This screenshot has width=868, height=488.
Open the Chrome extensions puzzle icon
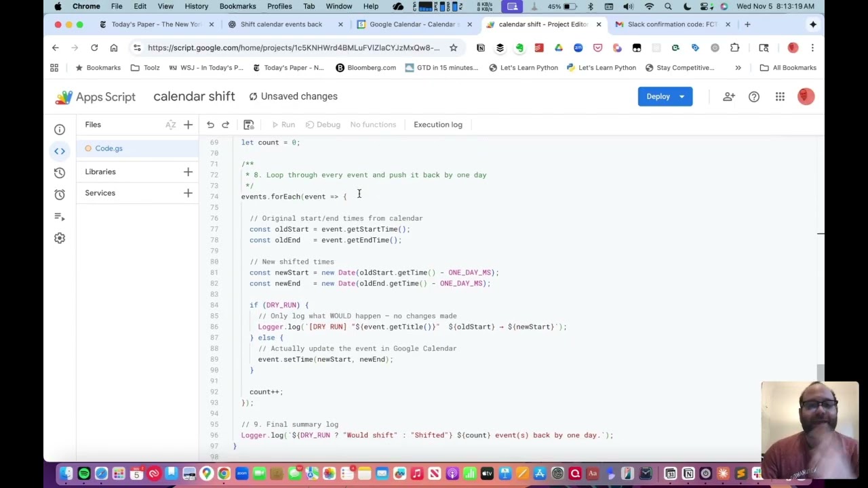[x=734, y=47]
